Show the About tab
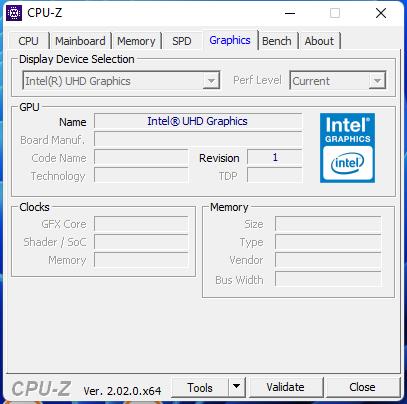 pyautogui.click(x=319, y=41)
